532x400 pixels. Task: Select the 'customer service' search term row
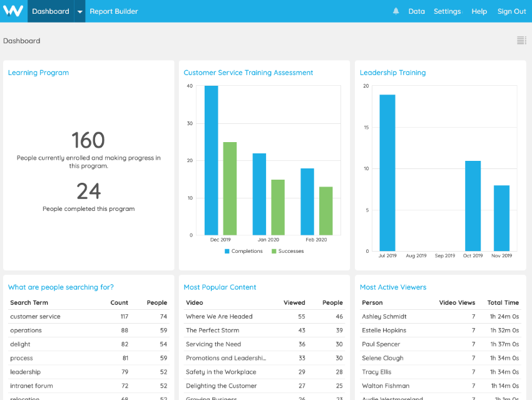tap(88, 316)
